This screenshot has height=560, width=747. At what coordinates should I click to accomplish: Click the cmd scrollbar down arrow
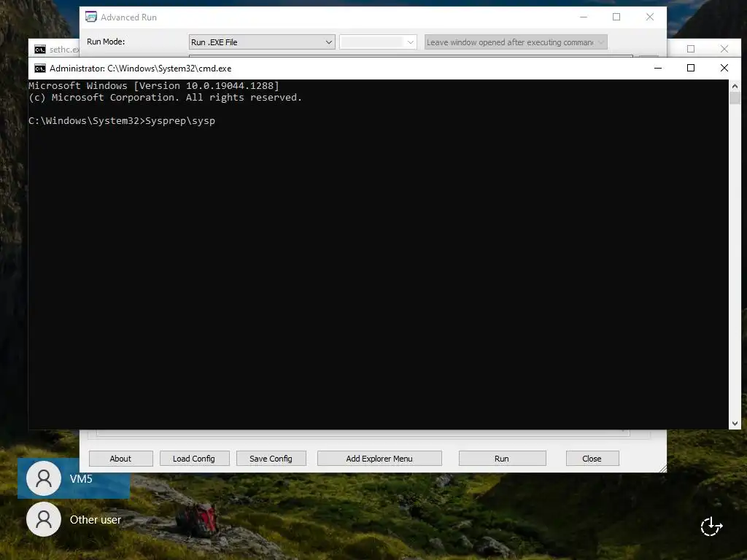735,424
